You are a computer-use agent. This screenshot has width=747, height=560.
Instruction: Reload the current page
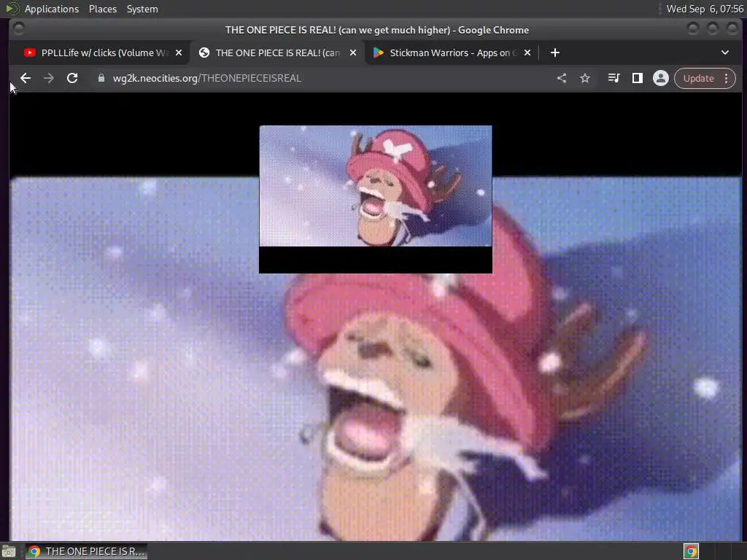pos(72,78)
